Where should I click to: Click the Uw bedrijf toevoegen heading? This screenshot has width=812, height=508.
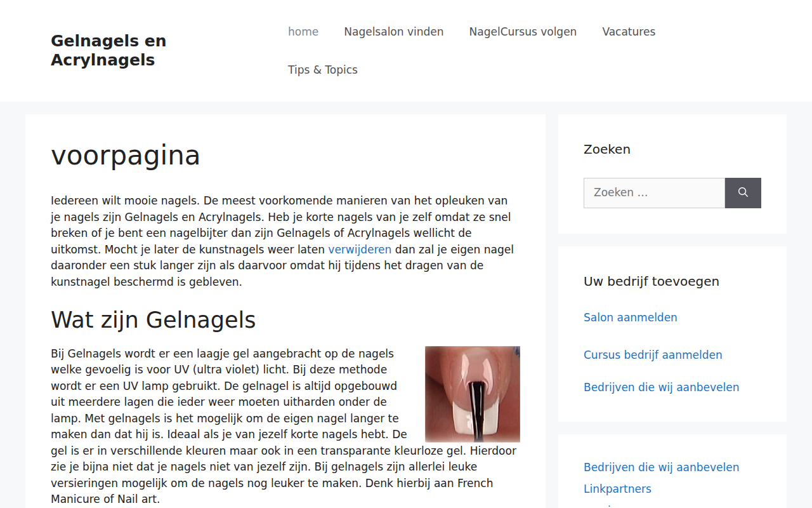(652, 281)
